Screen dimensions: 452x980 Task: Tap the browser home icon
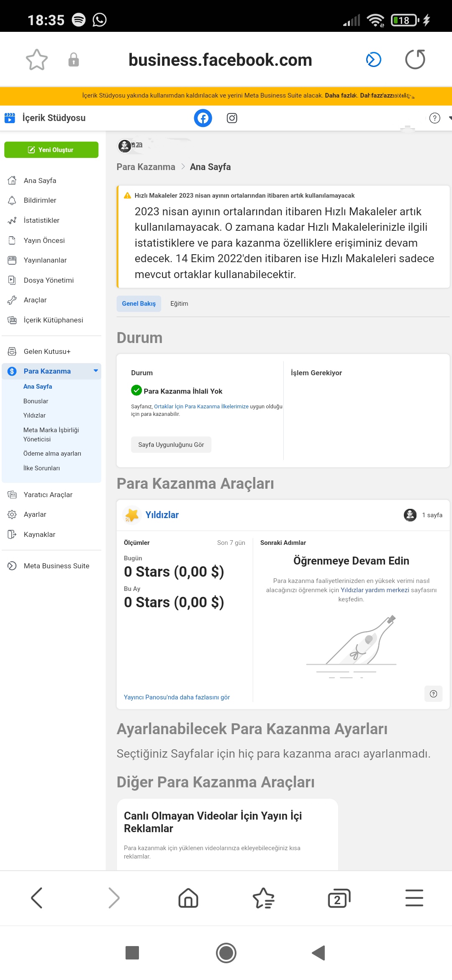pyautogui.click(x=188, y=898)
